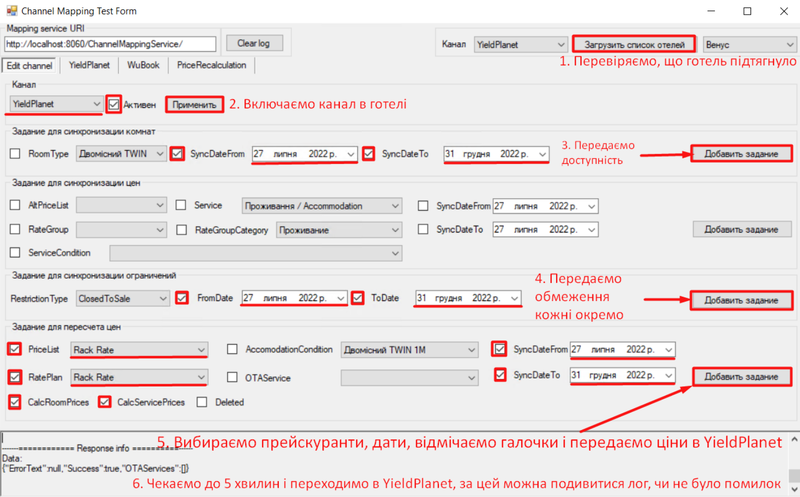
Task: Expand the AccomodationCondition dropdown
Action: (x=469, y=350)
